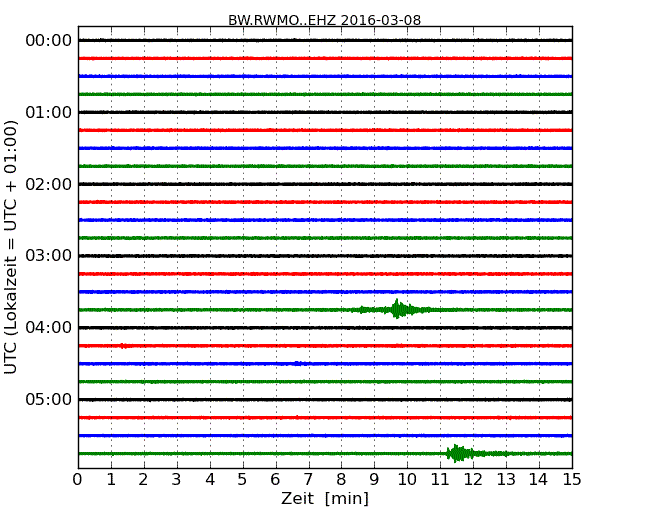
Task: Click the x-axis tick label 8
Action: (x=341, y=480)
